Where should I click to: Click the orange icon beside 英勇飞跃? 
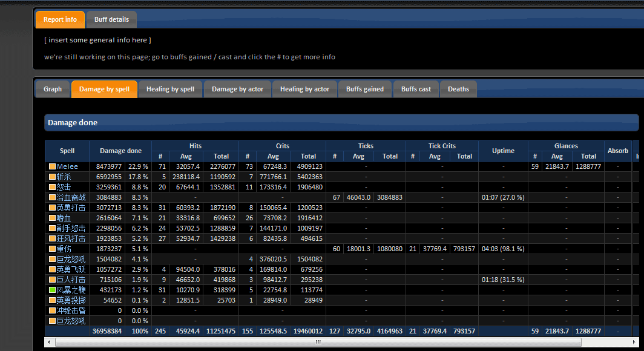52,269
